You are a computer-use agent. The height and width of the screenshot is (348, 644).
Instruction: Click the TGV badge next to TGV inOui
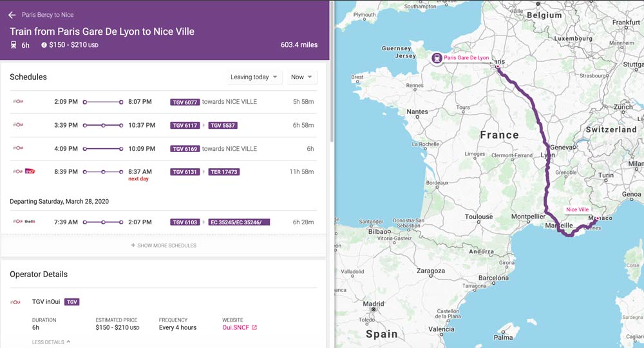click(x=72, y=302)
